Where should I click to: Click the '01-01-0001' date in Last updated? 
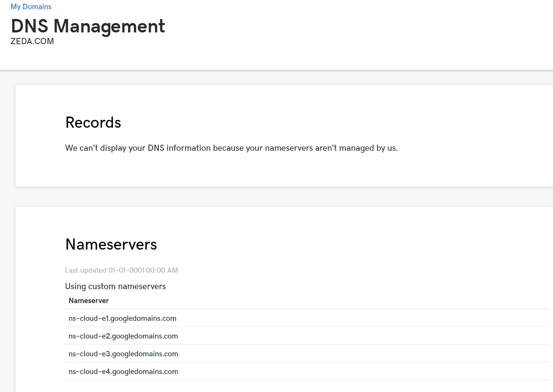(126, 270)
